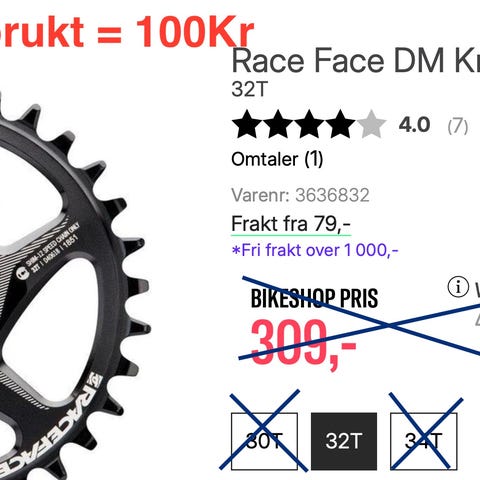Click the Fri frakt over 1 000,- notice
Image resolution: width=480 pixels, height=480 pixels.
click(x=315, y=250)
